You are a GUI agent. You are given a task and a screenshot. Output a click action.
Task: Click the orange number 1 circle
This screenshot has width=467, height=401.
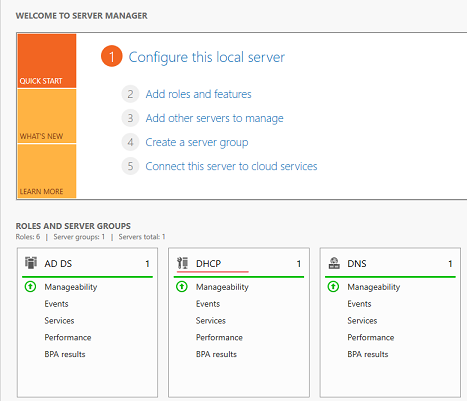click(x=112, y=56)
